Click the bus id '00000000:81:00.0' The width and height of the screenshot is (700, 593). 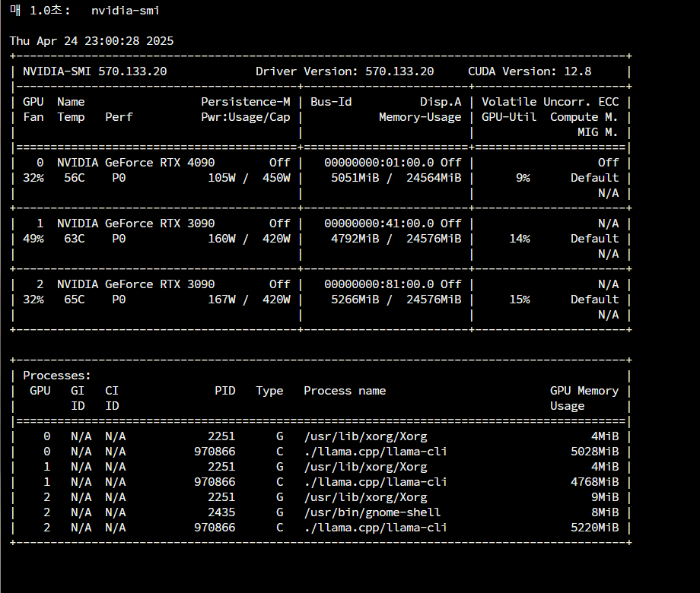click(x=379, y=284)
